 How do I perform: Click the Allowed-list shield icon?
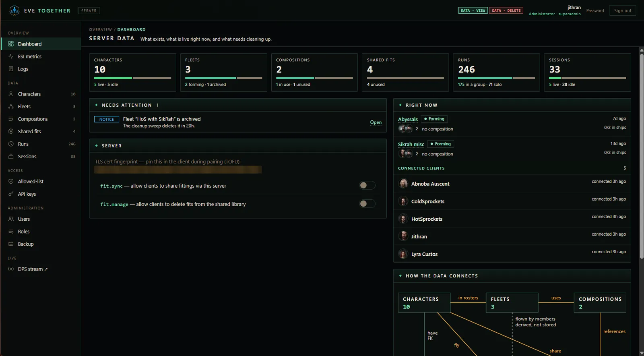tap(11, 181)
